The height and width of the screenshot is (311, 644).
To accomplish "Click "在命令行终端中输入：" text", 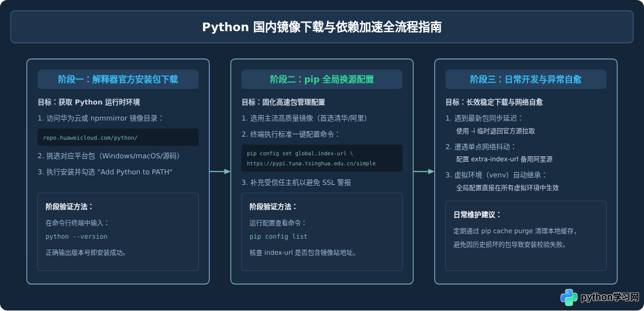I will 77,223.
